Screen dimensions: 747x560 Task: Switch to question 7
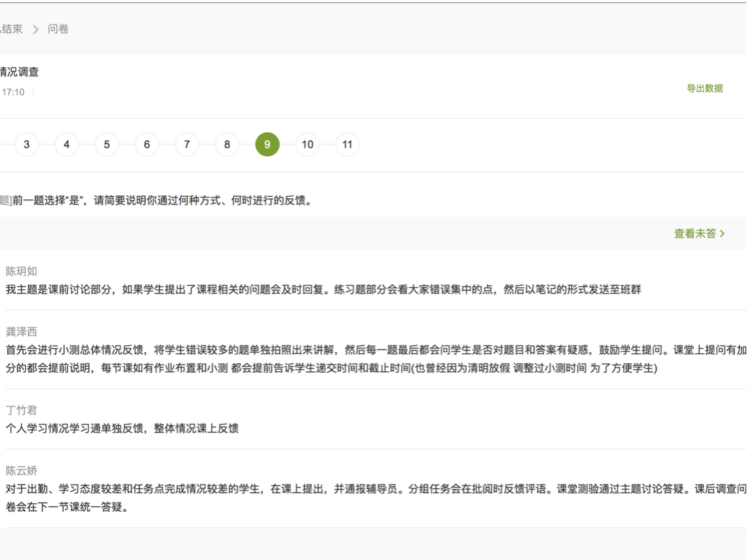[x=187, y=144]
